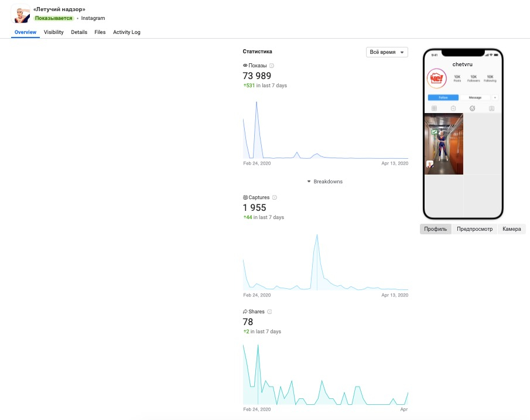The width and height of the screenshot is (530, 420).
Task: Click the Instagram platform label
Action: [93, 18]
